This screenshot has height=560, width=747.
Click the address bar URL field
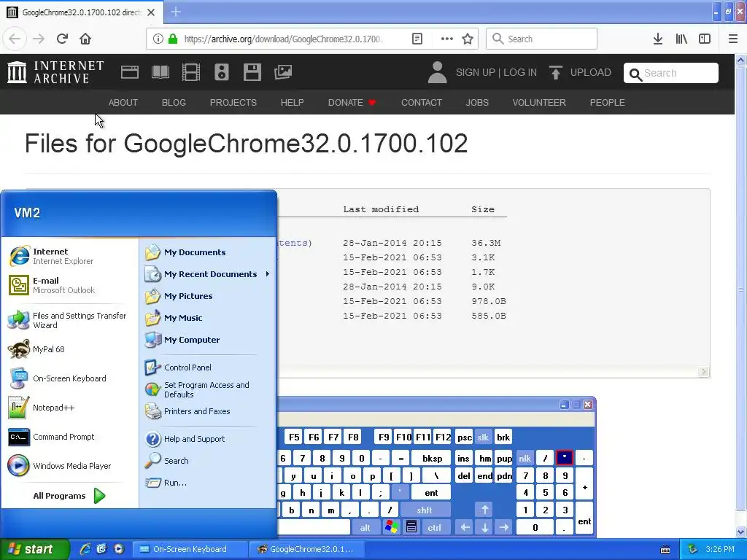284,39
